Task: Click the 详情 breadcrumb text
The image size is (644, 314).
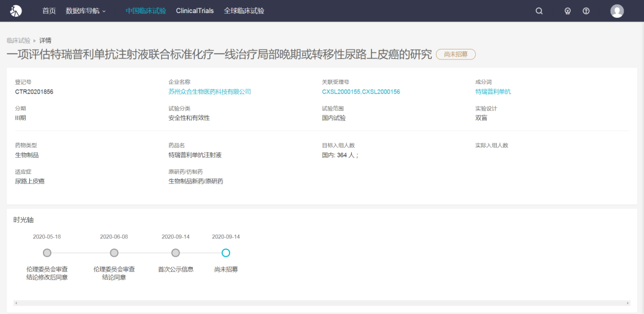Action: tap(45, 41)
